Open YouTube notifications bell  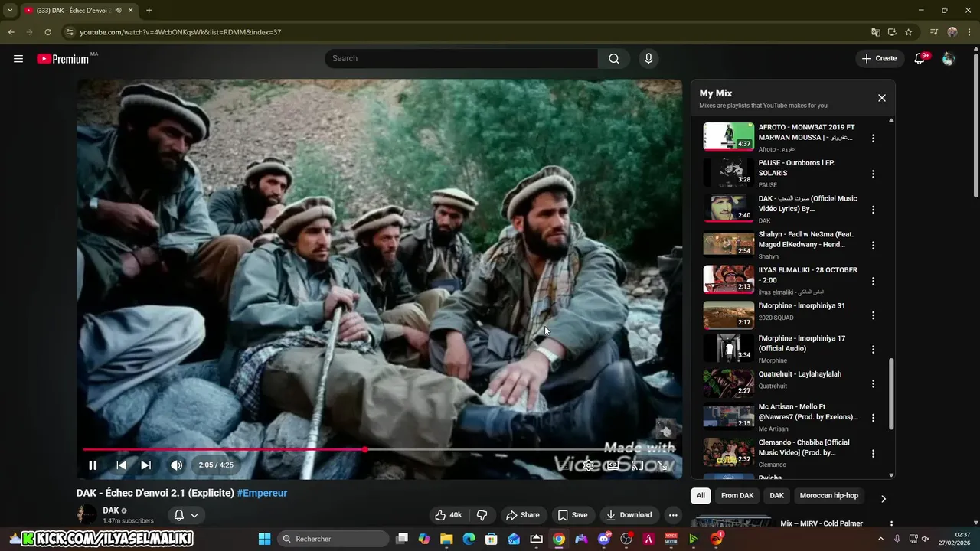click(920, 59)
